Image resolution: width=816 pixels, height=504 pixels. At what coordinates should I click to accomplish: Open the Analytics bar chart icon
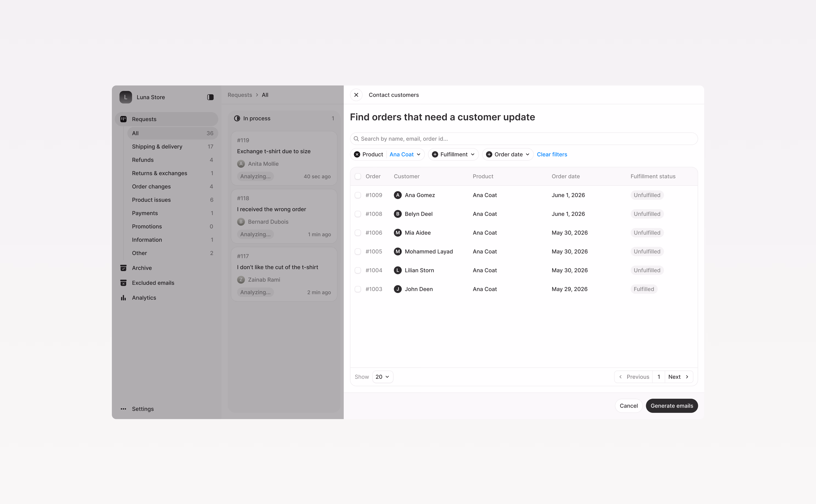(x=123, y=298)
